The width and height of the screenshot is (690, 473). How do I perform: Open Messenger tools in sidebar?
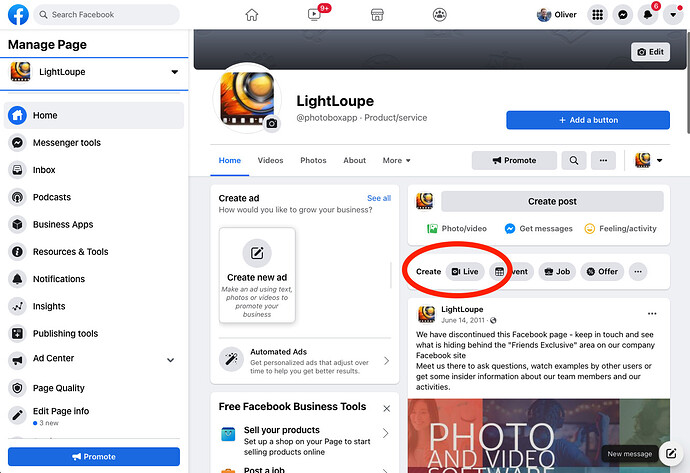tap(94, 143)
